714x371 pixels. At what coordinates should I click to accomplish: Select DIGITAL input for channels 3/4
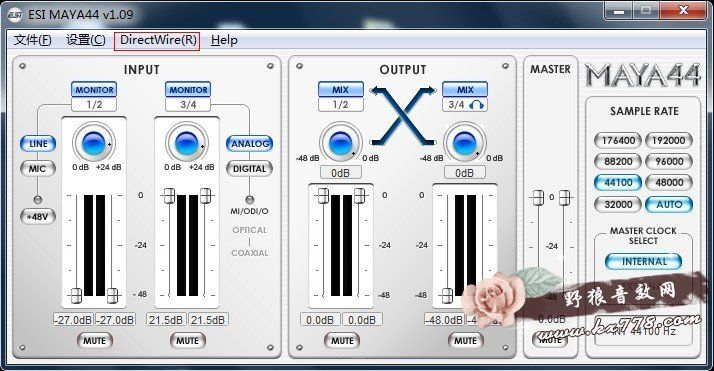(250, 169)
